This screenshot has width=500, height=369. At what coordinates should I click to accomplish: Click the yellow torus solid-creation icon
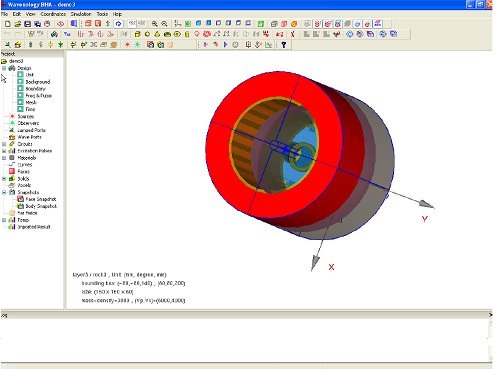(177, 34)
